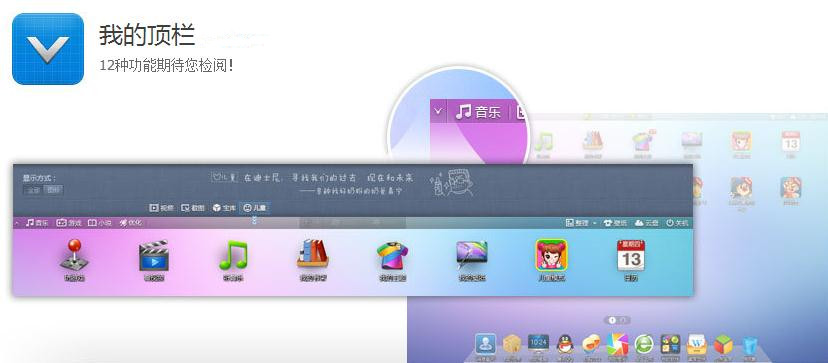Click 壁纸 wallpaper button in top bar
This screenshot has width=828, height=363.
pos(615,223)
